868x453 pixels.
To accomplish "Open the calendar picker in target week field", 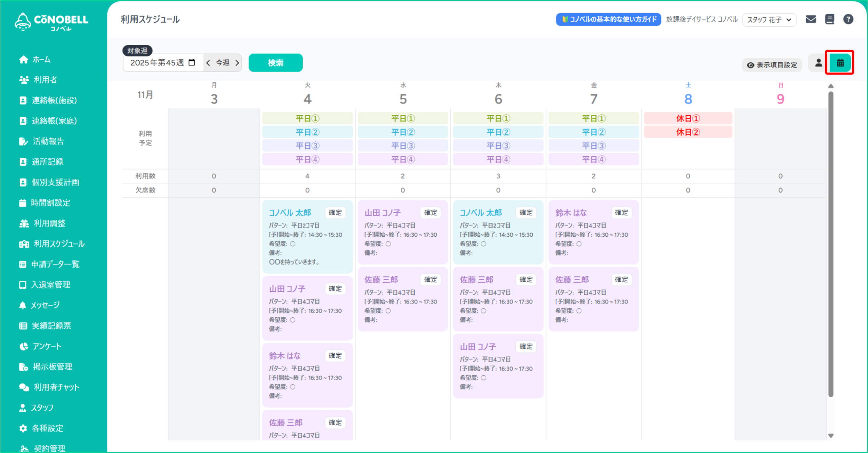I will click(x=192, y=62).
